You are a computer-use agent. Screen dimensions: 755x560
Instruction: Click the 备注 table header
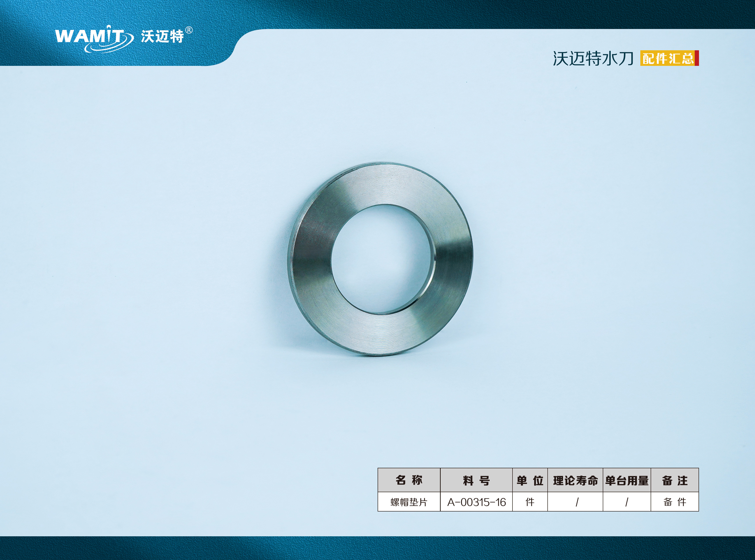tap(675, 480)
